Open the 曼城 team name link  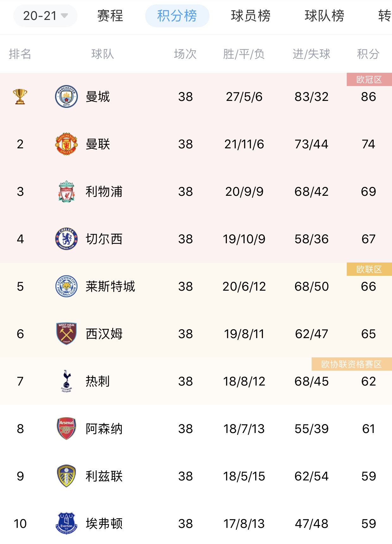98,96
